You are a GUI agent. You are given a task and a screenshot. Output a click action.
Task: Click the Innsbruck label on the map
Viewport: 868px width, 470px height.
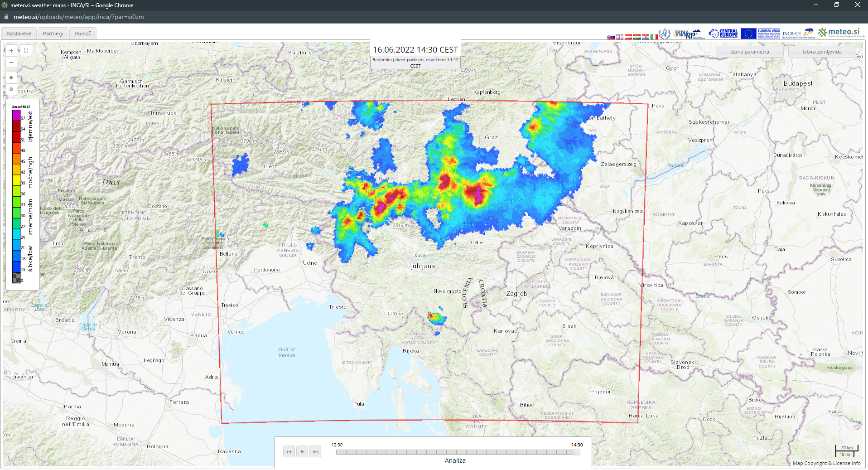[164, 113]
